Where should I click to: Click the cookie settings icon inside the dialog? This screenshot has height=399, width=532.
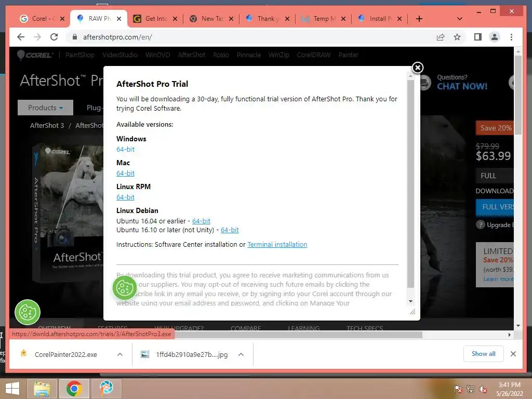click(125, 288)
